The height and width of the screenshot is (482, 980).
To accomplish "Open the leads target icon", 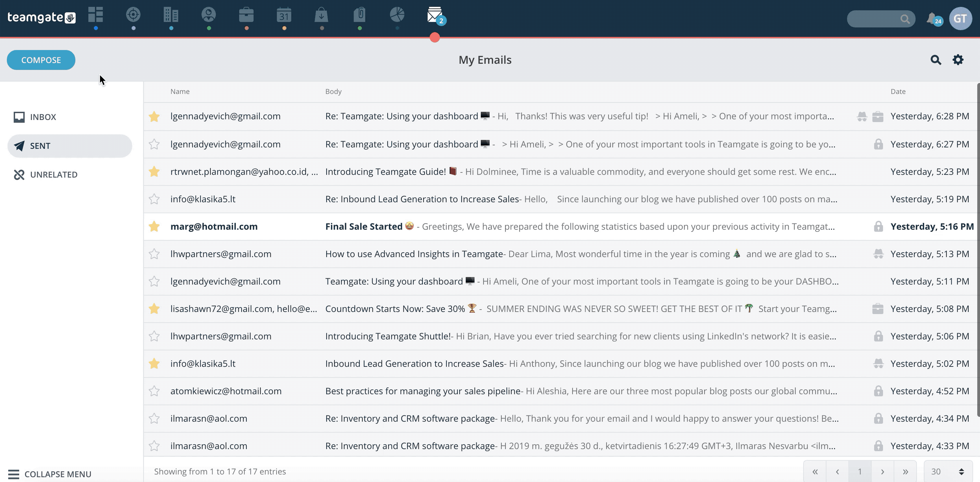I will point(133,15).
